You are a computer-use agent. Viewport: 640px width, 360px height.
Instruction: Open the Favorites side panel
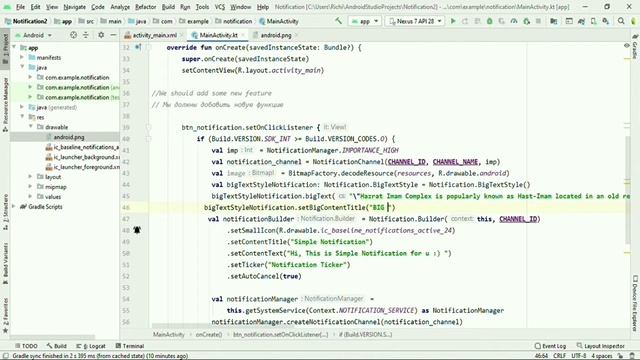(x=5, y=315)
